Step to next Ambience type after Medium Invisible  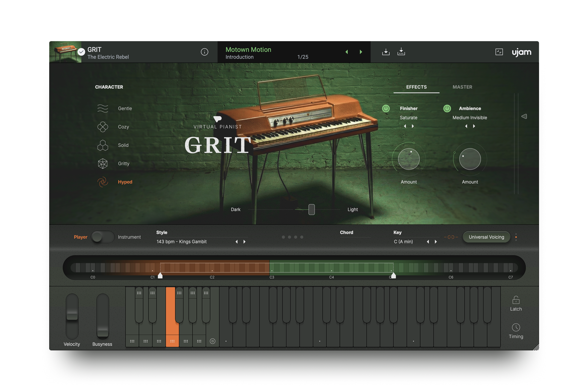474,126
